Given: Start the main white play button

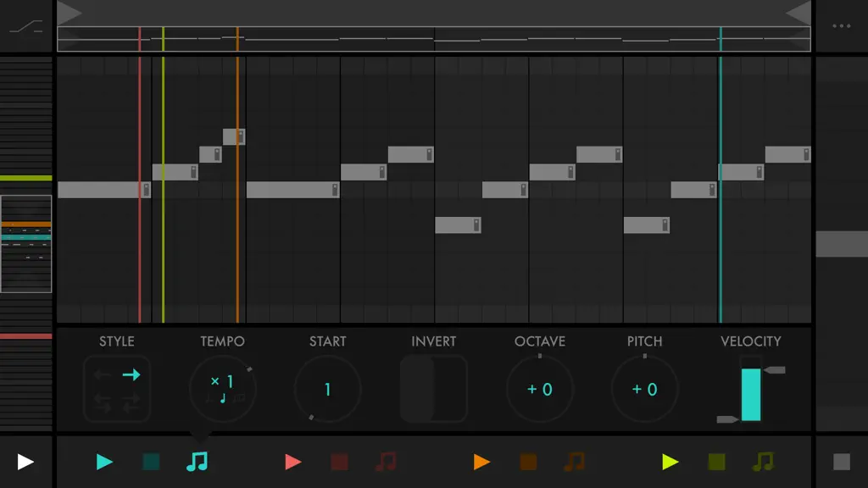Looking at the screenshot, I should (25, 462).
